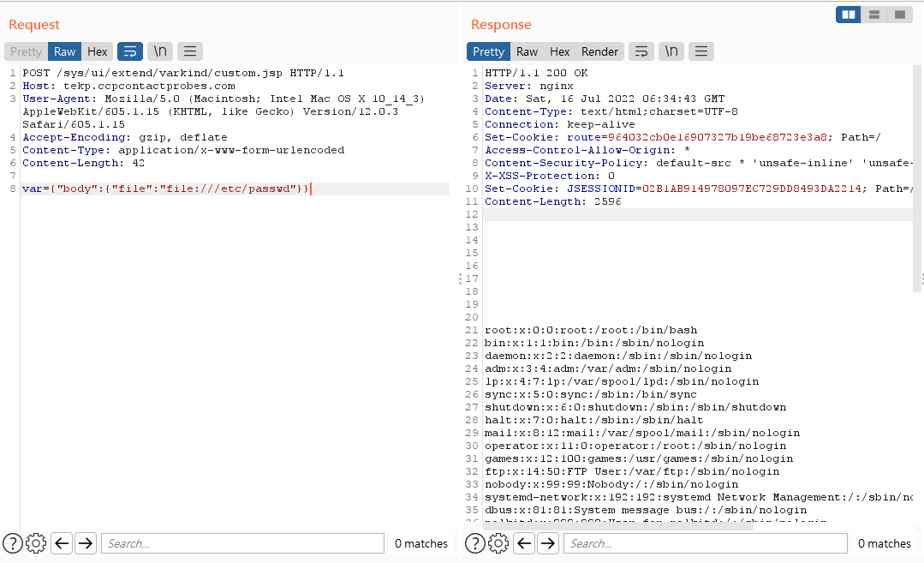Screen dimensions: 924x563
Task: Select the Pretty tab in Response
Action: pos(488,51)
